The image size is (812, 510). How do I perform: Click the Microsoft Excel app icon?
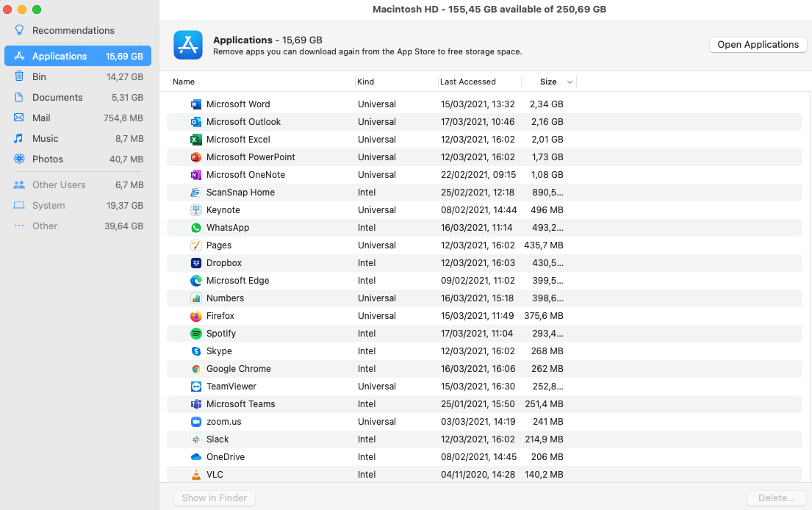click(195, 140)
